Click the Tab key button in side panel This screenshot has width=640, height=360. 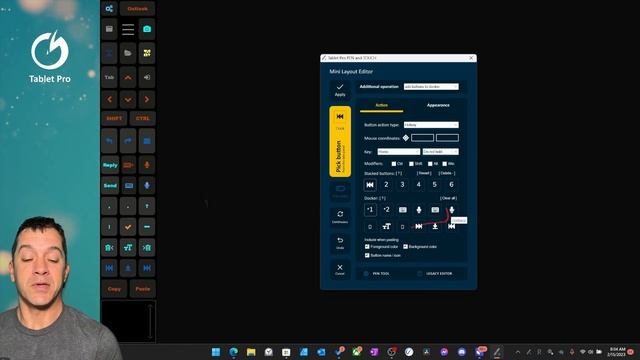click(109, 77)
